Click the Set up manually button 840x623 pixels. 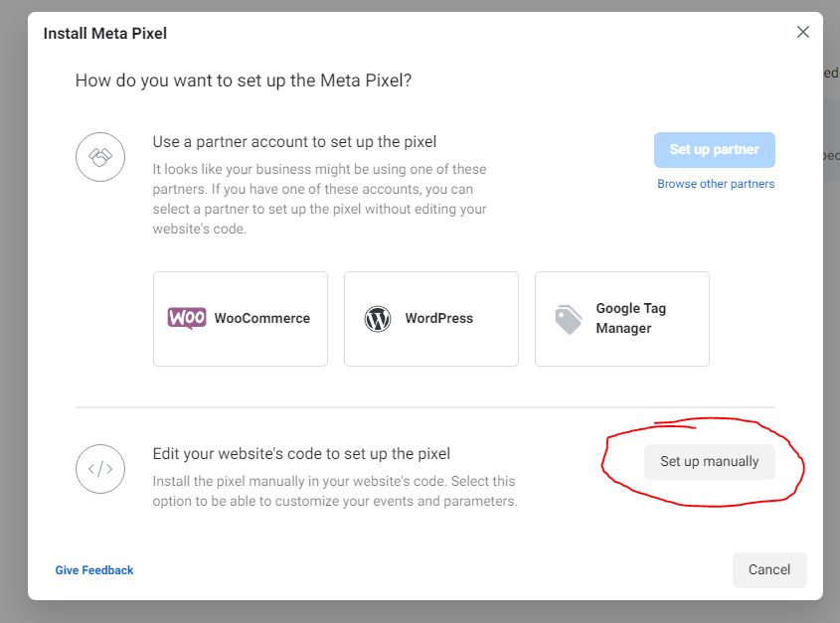(710, 462)
